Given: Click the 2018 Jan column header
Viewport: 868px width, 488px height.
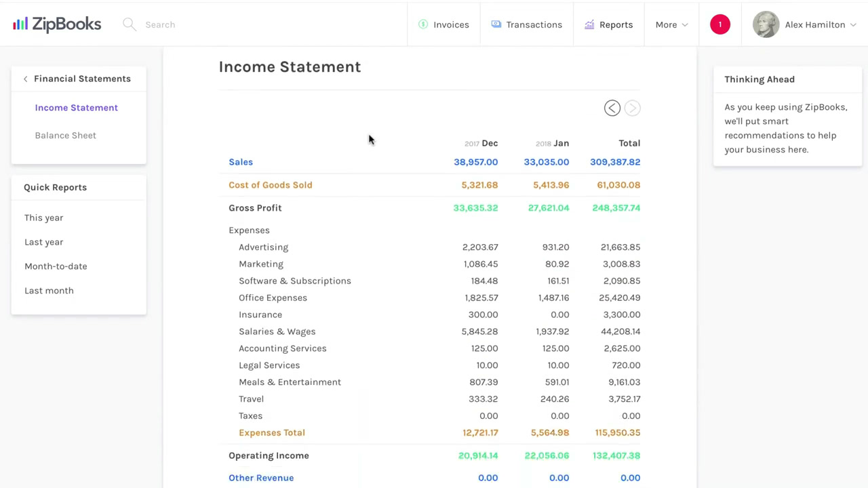Looking at the screenshot, I should pos(552,143).
